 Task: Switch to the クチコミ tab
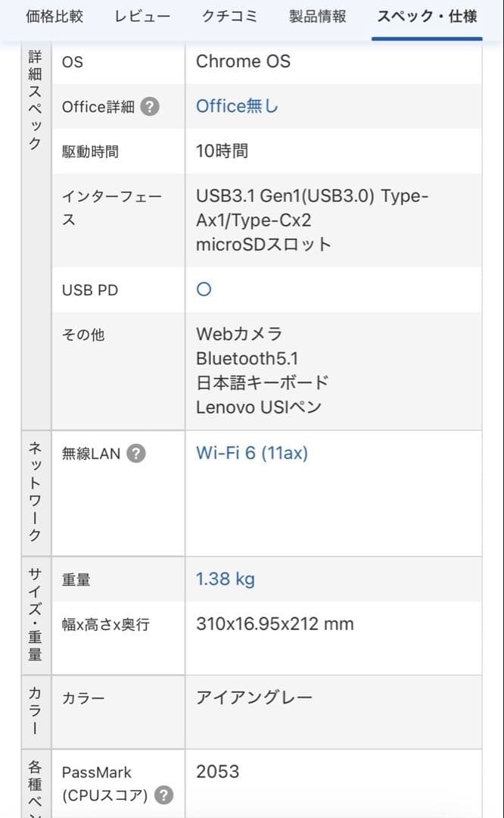(229, 15)
